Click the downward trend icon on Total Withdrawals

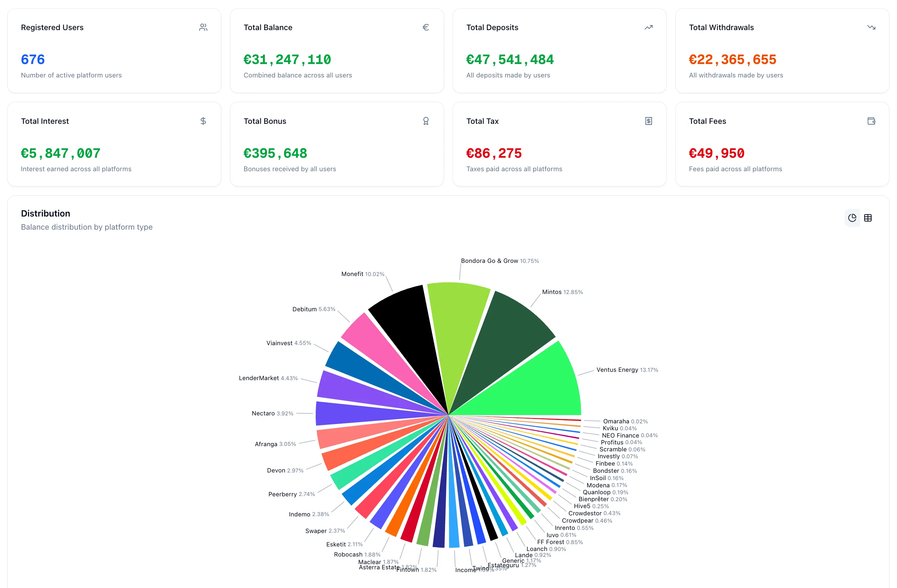(x=871, y=27)
